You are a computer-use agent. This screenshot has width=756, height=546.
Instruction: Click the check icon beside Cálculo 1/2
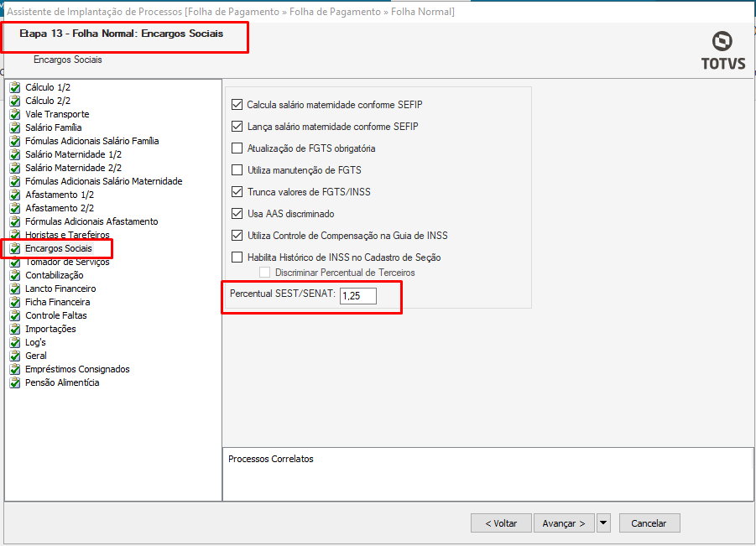pyautogui.click(x=15, y=87)
